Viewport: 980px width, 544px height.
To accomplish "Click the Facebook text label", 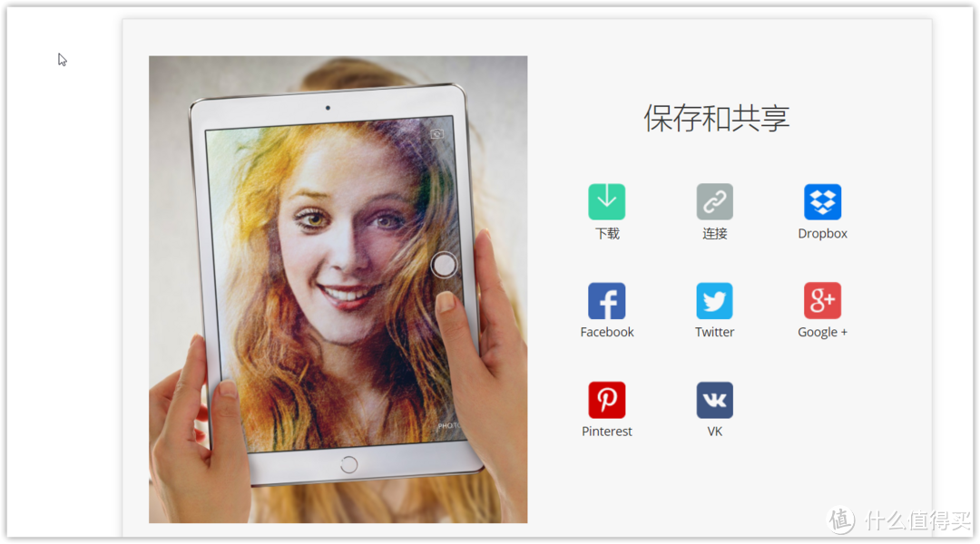I will 607,332.
